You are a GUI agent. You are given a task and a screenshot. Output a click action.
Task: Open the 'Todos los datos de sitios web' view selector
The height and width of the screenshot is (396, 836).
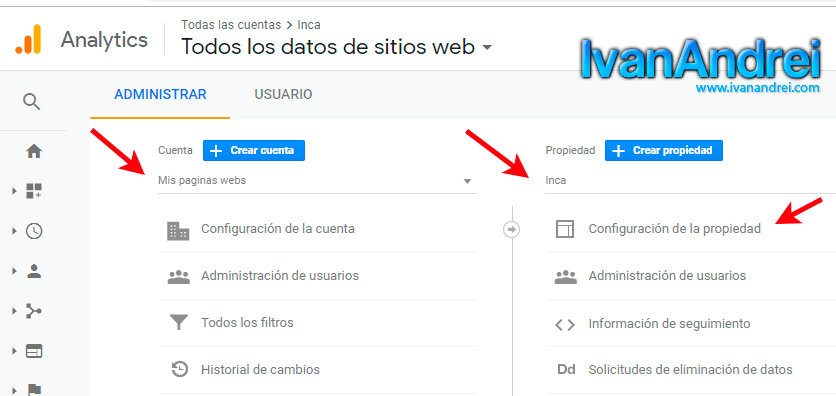tap(336, 47)
